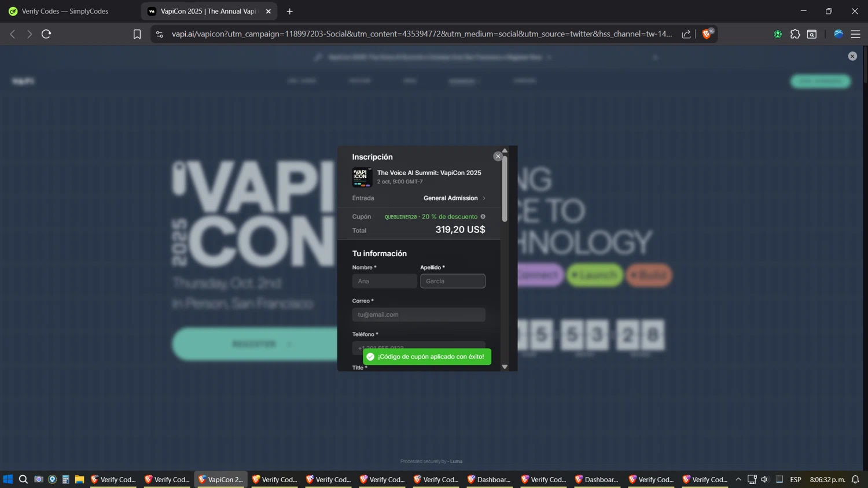Click the dialog scrollbar up arrow
Screen dimensions: 868x488
coord(505,150)
